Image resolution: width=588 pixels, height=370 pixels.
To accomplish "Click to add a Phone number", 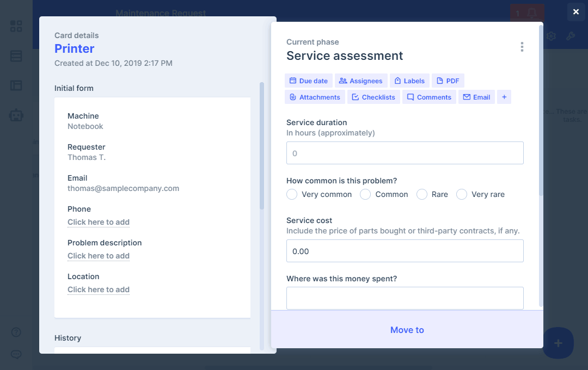I will 99,222.
